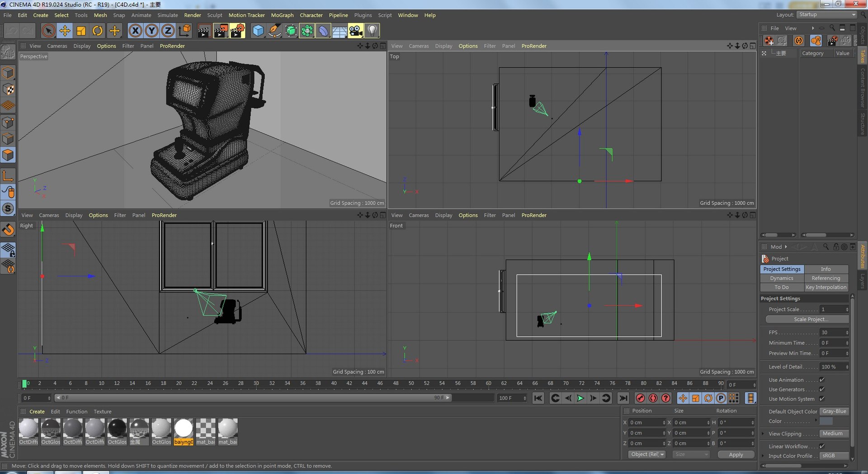This screenshot has height=474, width=868.
Task: Open the Info tab button
Action: [x=826, y=269]
